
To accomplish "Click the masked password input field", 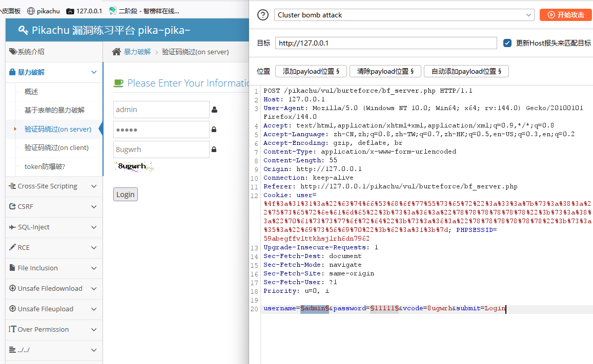I will click(161, 130).
